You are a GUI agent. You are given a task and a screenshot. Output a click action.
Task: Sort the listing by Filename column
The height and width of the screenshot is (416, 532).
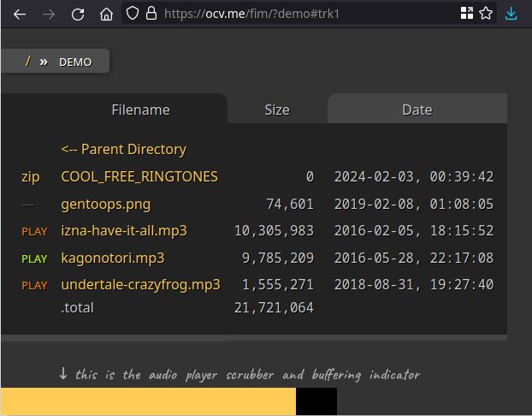coord(141,110)
